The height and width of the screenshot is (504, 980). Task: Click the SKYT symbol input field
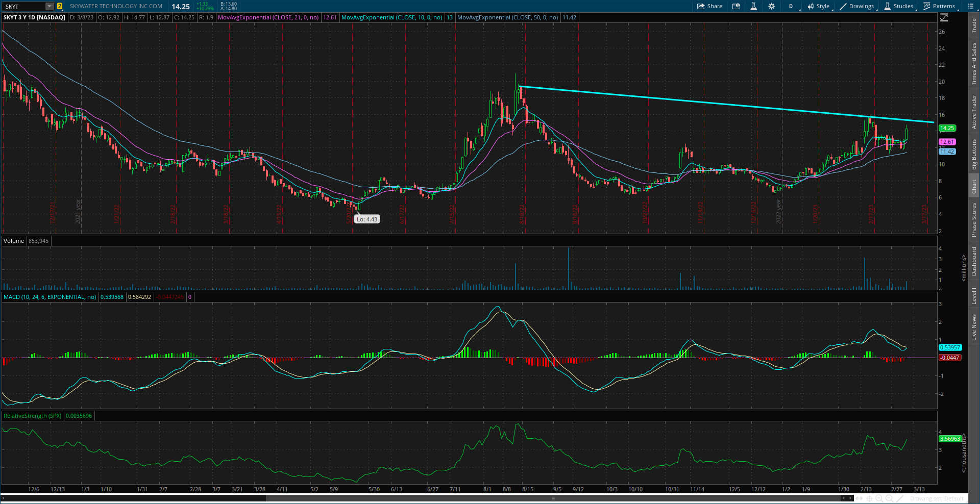[x=24, y=6]
